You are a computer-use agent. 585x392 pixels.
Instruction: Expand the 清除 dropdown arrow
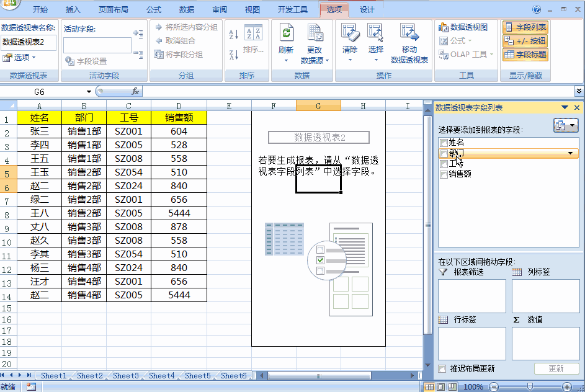[x=350, y=60]
